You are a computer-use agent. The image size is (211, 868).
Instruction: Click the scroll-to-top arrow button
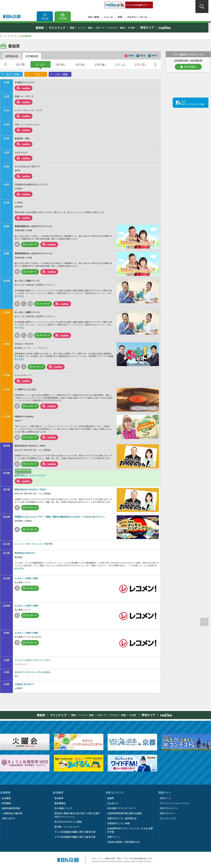coord(204,622)
